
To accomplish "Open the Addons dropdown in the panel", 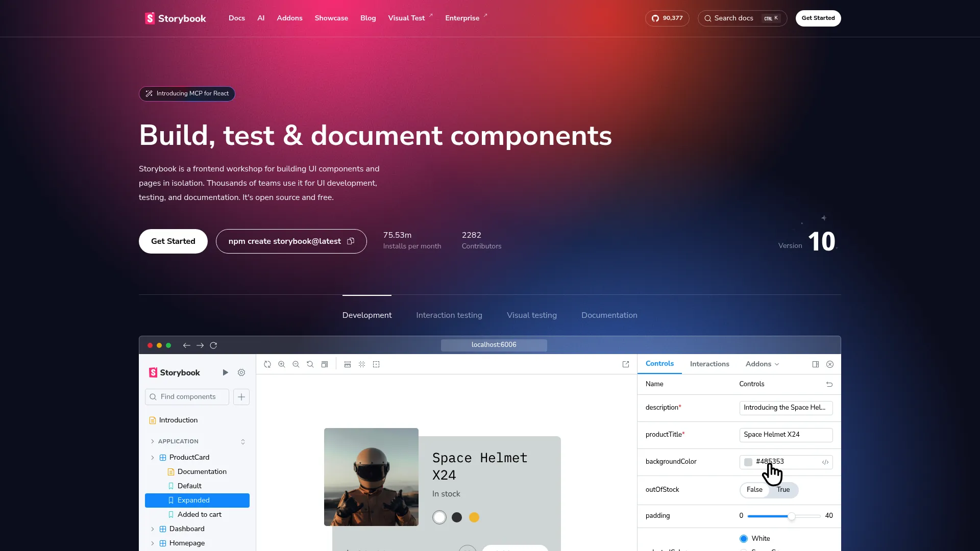I will tap(763, 364).
